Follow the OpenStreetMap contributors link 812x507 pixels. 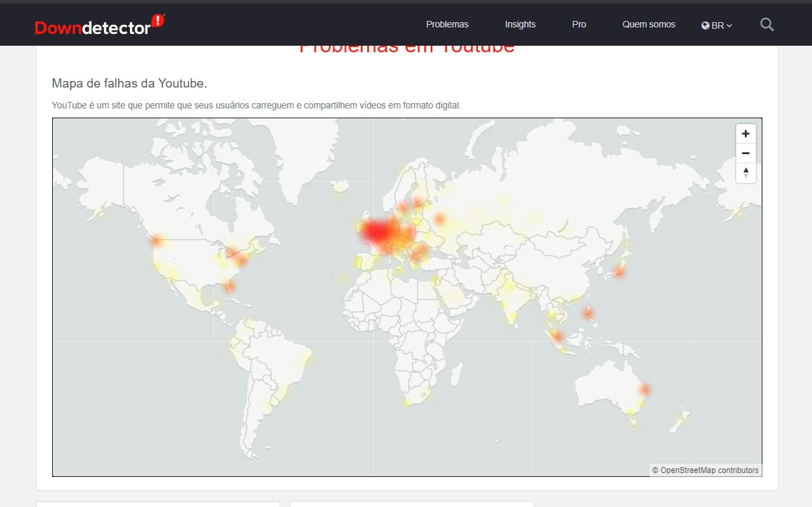click(710, 470)
